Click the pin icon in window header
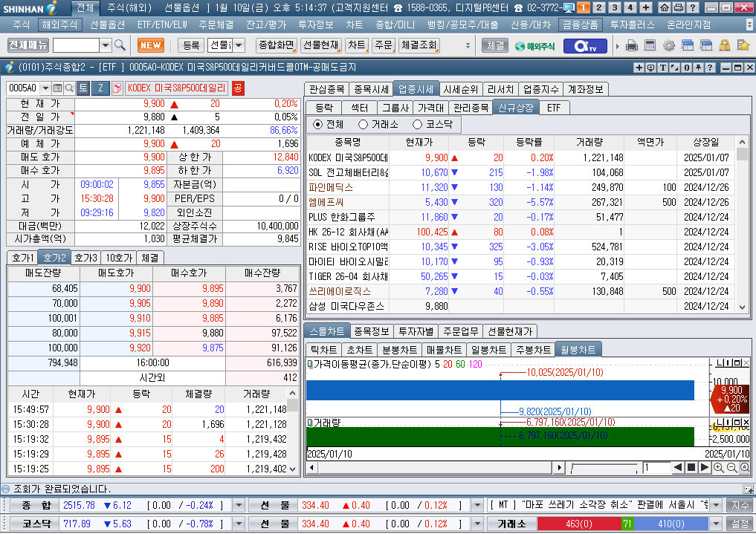Viewport: 756px width, 534px height. (x=698, y=68)
